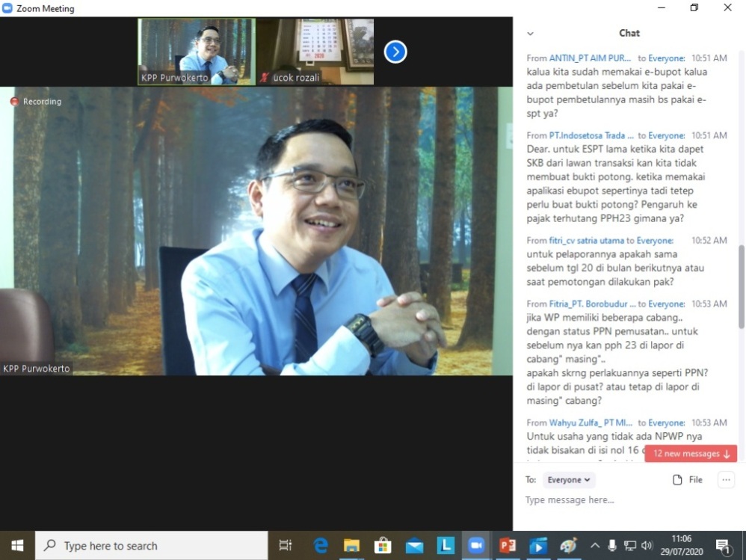Open chat more options (three dots)
The height and width of the screenshot is (560, 746).
click(x=726, y=480)
